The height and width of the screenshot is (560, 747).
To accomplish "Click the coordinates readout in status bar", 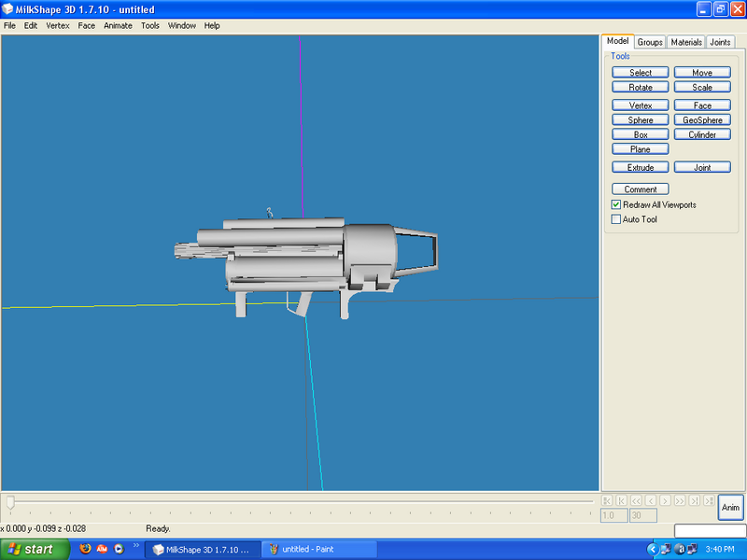I will [x=43, y=528].
